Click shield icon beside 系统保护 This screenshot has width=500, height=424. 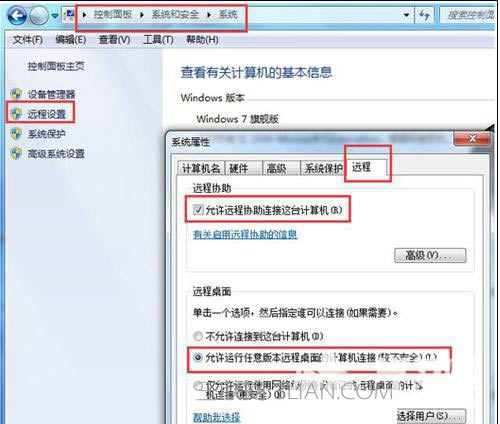pos(16,134)
